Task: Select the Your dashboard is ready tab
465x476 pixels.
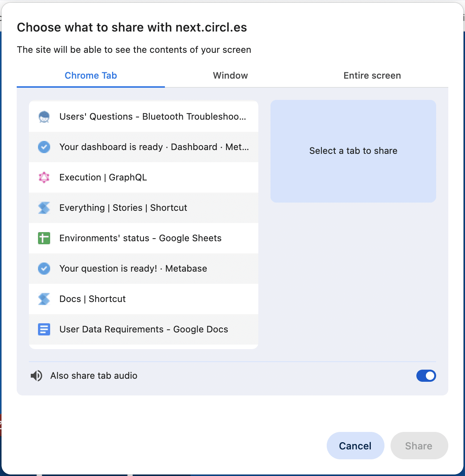Action: (x=144, y=147)
